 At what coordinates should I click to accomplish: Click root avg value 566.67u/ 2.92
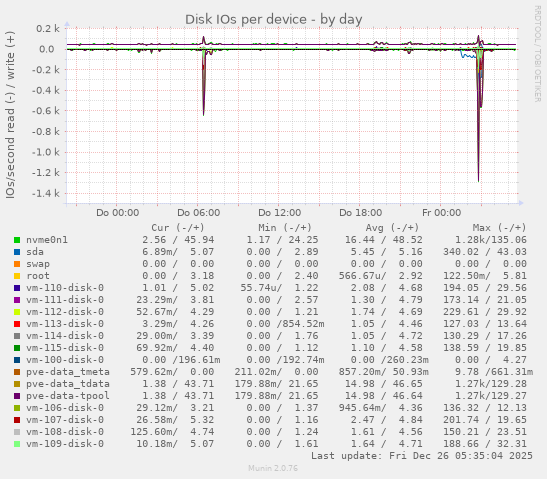coord(380,276)
